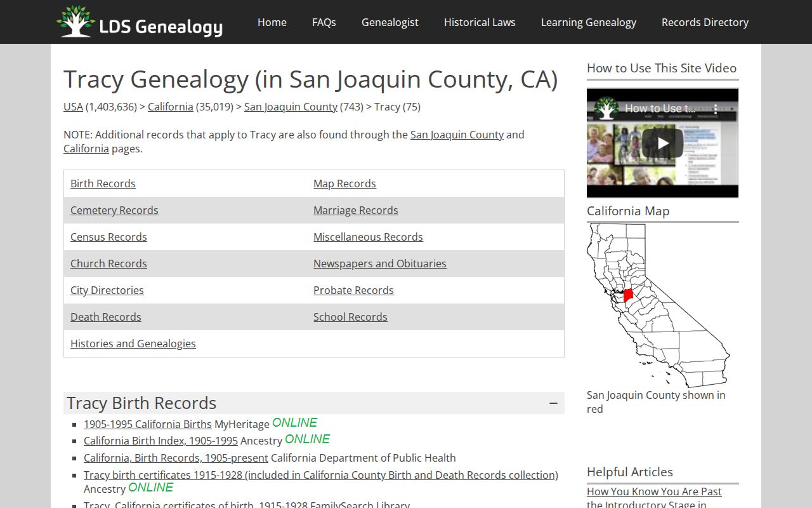The height and width of the screenshot is (508, 812).
Task: Open the video's three-dot options menu
Action: [x=716, y=109]
